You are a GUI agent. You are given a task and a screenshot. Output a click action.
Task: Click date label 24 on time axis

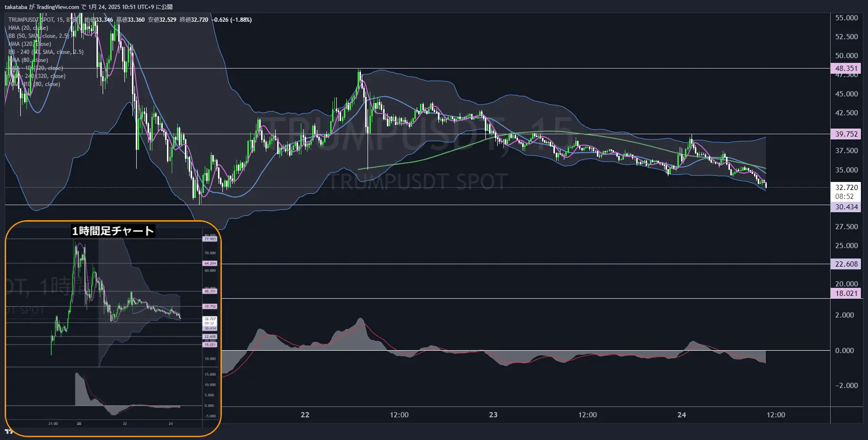coord(682,415)
